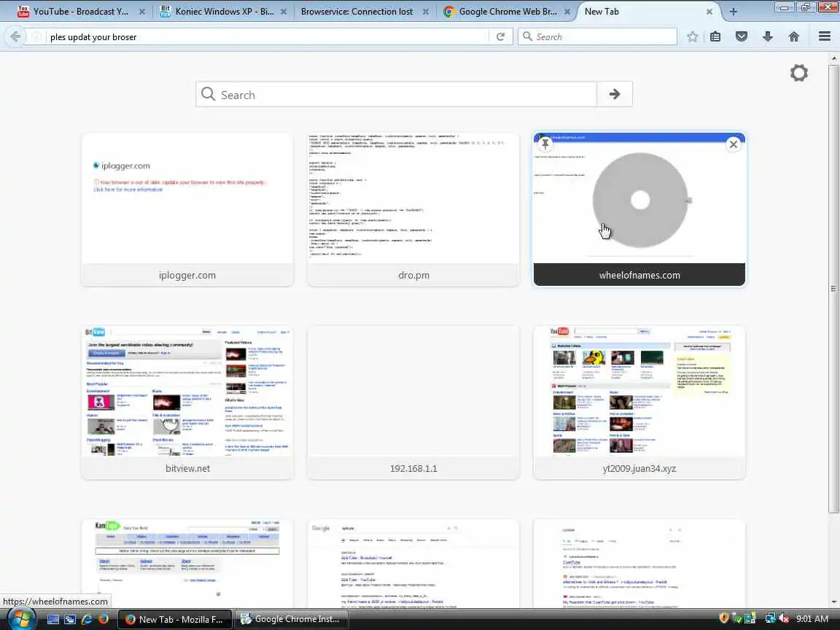Image resolution: width=840 pixels, height=630 pixels.
Task: Open the dro.pm tile
Action: pos(413,209)
